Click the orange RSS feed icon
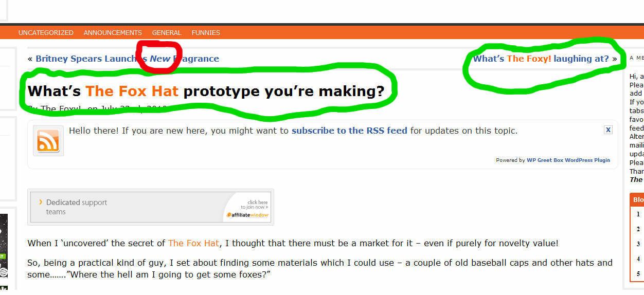This screenshot has height=295, width=644. click(x=48, y=141)
